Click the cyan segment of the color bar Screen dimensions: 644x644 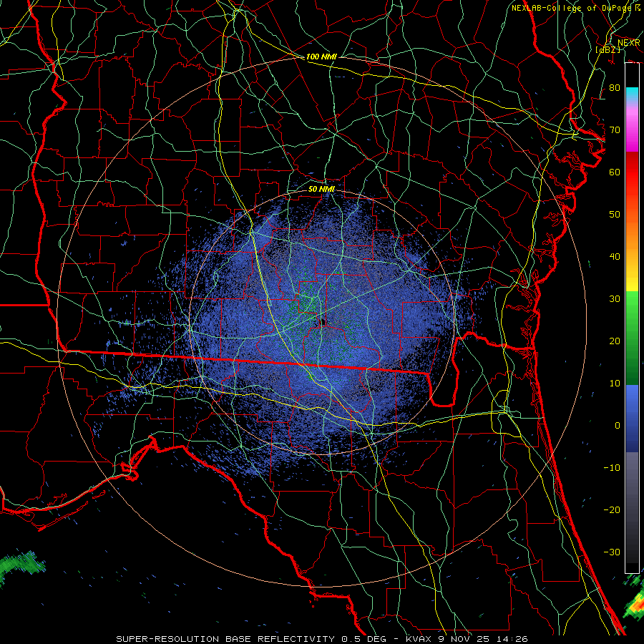coord(632,94)
